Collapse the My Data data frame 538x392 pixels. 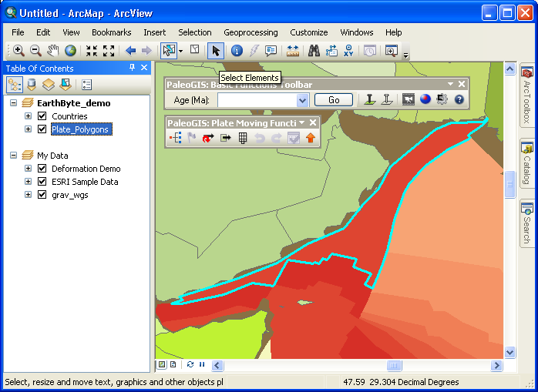(13, 156)
